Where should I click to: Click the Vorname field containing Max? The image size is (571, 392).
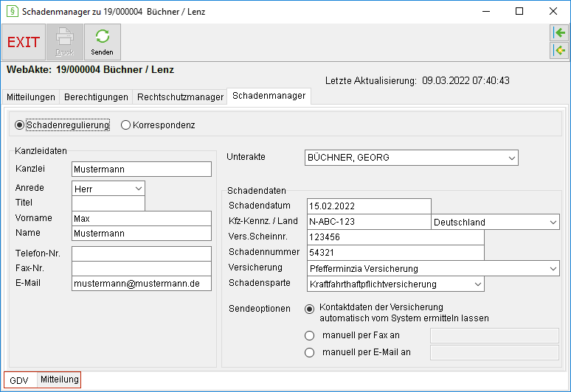click(x=142, y=219)
